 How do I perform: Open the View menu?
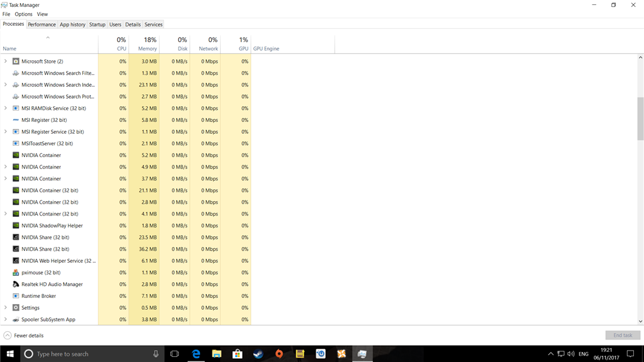click(x=42, y=14)
